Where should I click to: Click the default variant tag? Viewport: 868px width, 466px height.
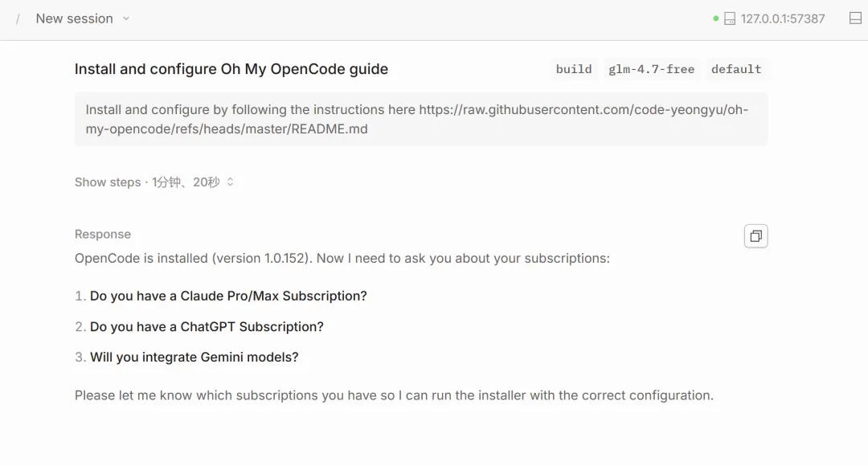(x=736, y=69)
